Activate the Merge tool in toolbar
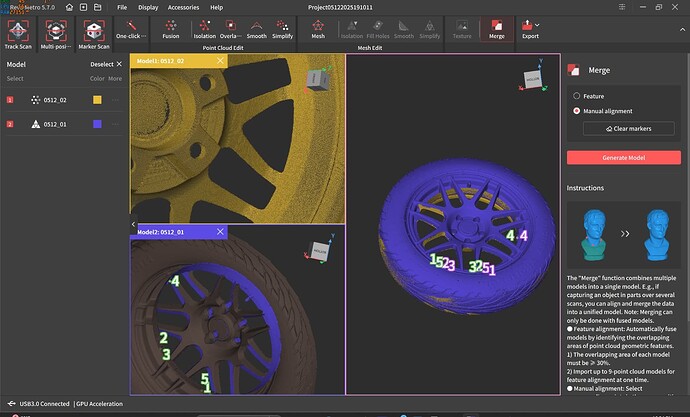 [x=497, y=29]
